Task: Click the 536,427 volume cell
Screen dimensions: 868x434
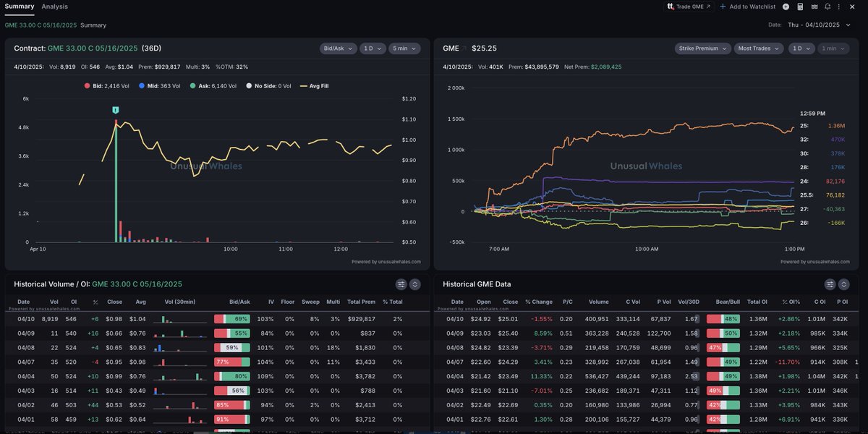Action: 596,376
